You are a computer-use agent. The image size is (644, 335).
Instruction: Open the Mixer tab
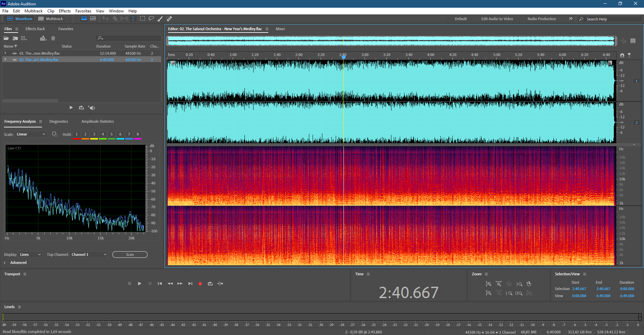280,29
